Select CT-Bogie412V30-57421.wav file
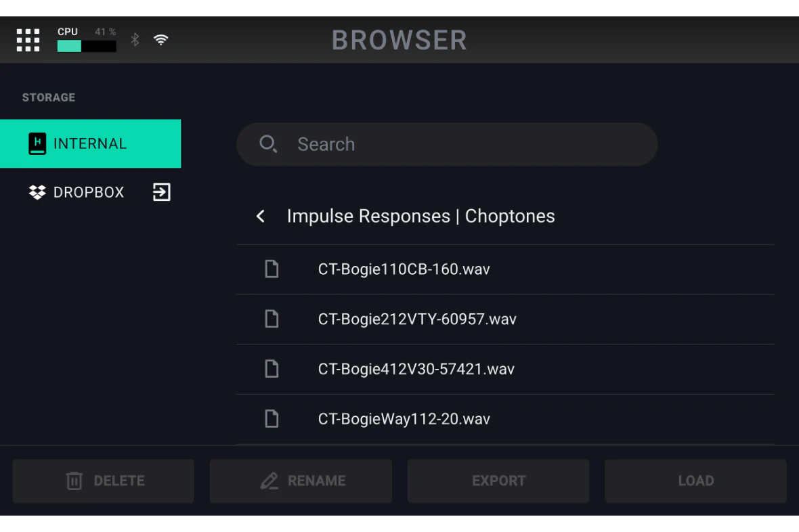This screenshot has width=799, height=532. pos(505,369)
